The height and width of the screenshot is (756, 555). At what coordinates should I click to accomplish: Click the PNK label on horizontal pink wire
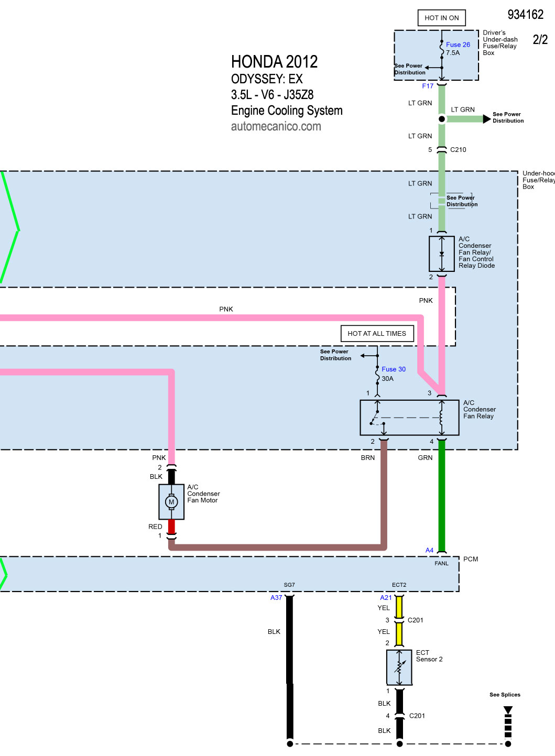coord(226,310)
